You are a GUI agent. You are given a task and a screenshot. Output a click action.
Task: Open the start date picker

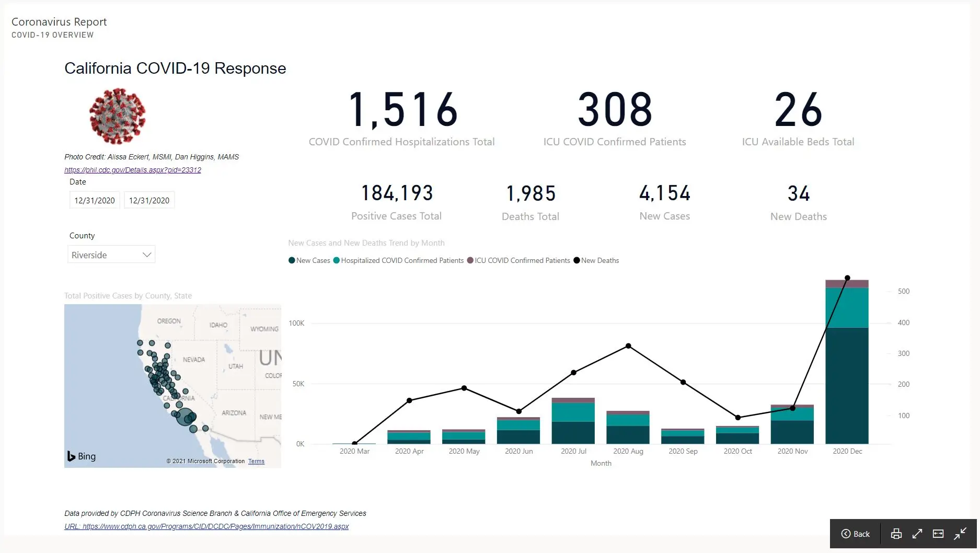tap(94, 200)
